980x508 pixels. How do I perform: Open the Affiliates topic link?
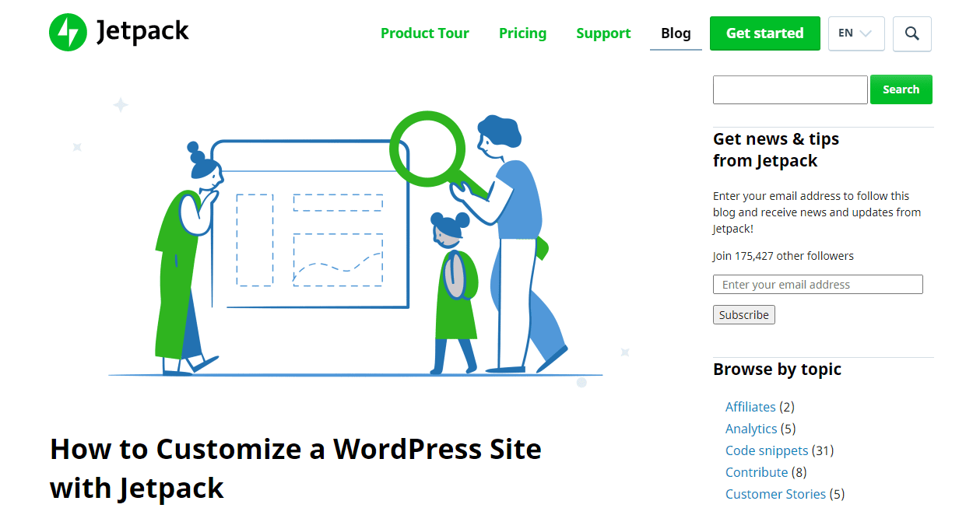pyautogui.click(x=750, y=407)
